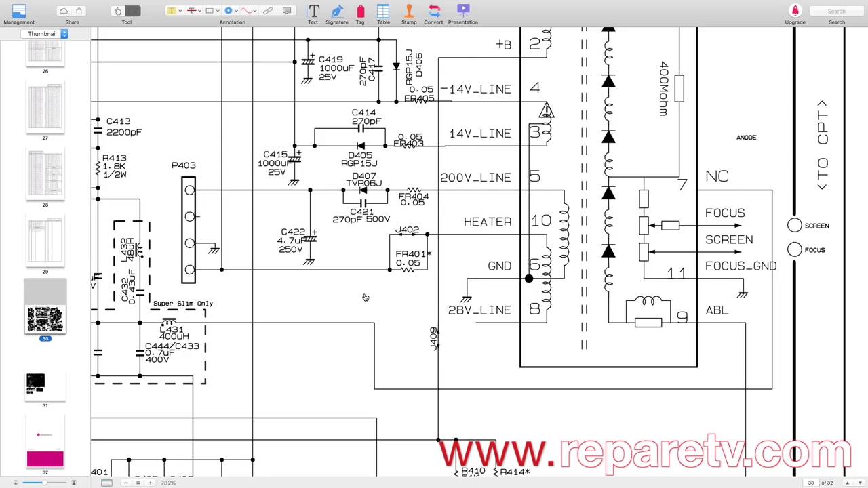This screenshot has height=488, width=868.
Task: Open the Thumbnail sidebar mode dropdown
Action: tap(44, 33)
